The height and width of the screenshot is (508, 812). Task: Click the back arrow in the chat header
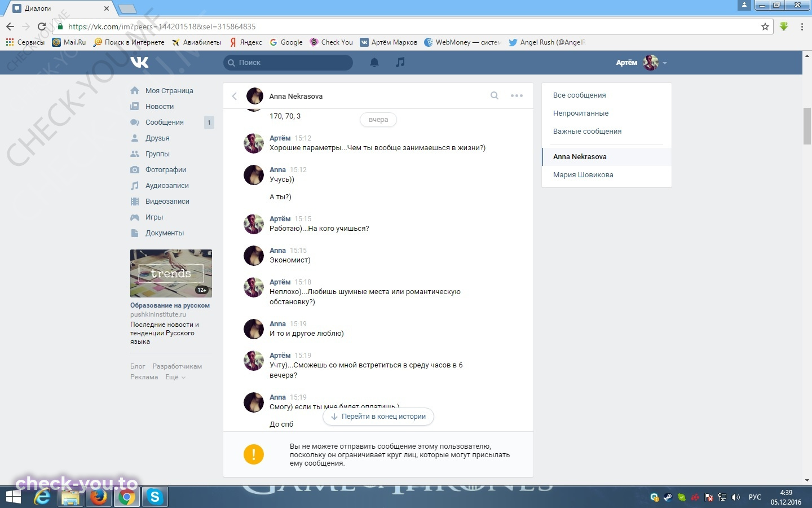[235, 96]
